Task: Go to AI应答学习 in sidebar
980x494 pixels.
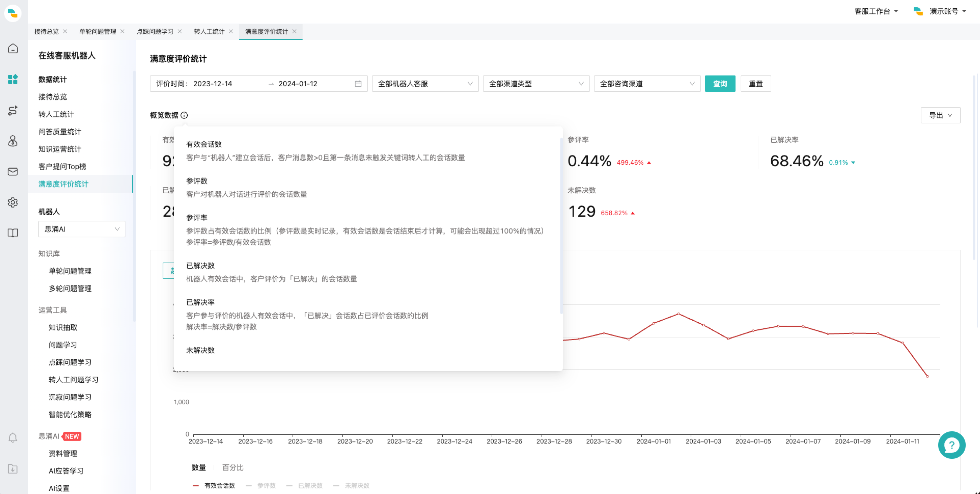Action: (x=66, y=471)
